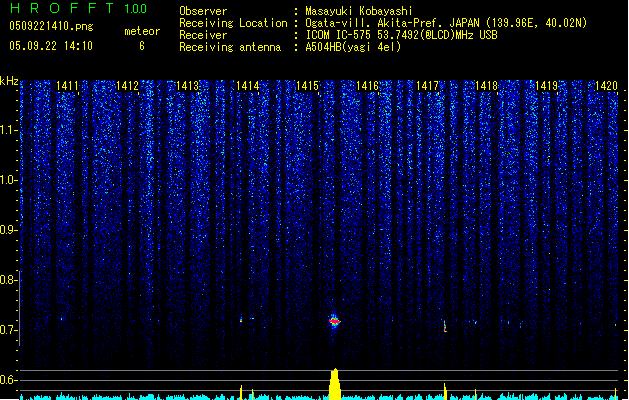Click the Receiving antenna label
Screen dimensions: 629x400
[x=230, y=47]
